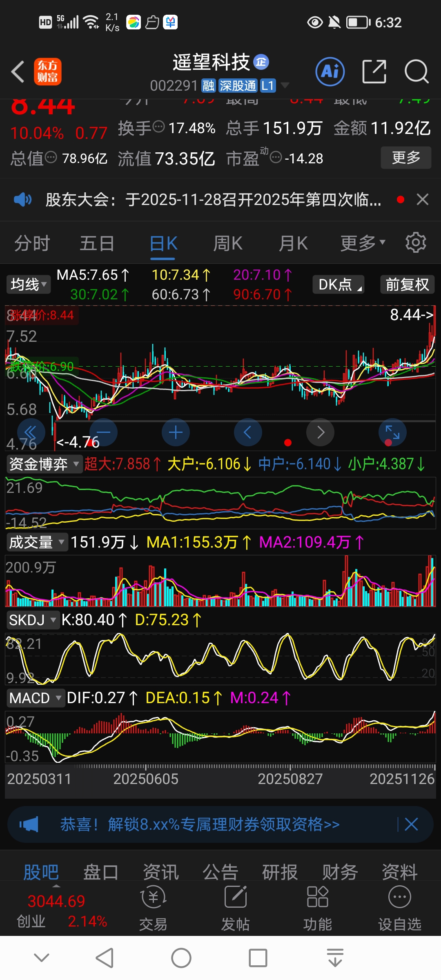This screenshot has height=980, width=441.
Task: Zoom in chart with plus button
Action: (176, 432)
